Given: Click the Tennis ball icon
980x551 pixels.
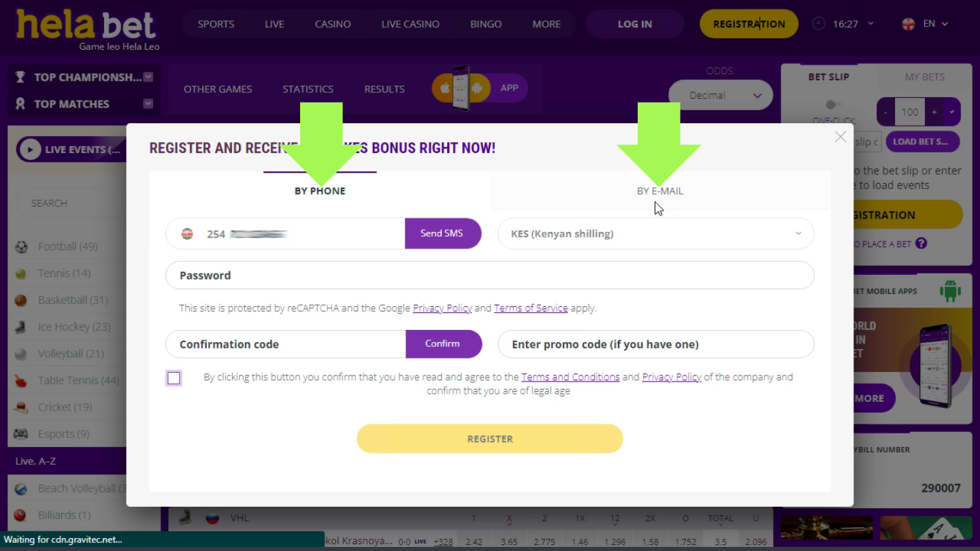Looking at the screenshot, I should (x=21, y=273).
